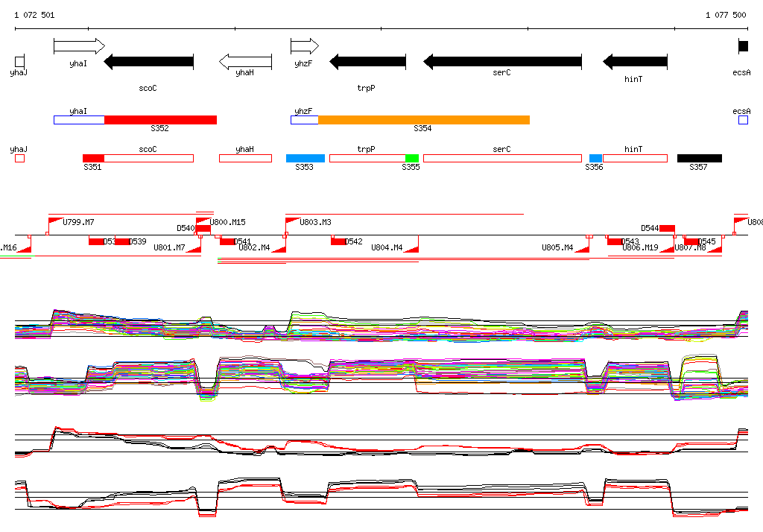This screenshot has width=763, height=532.
Task: Select the red-outlined scoC box
Action: 149,158
